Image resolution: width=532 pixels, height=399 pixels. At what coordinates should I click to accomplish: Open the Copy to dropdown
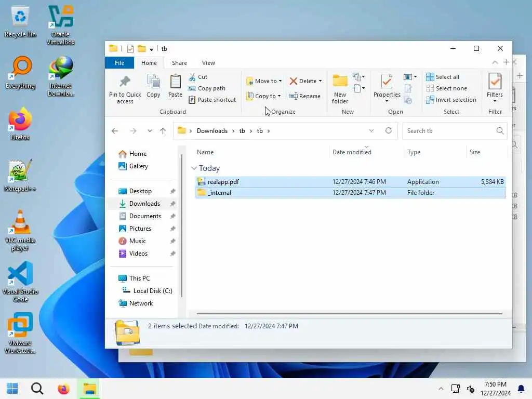tap(263, 96)
